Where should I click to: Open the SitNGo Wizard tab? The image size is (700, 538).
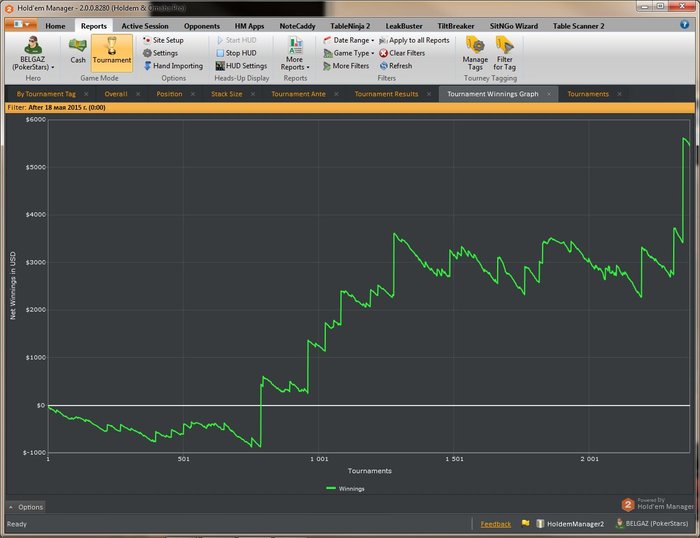coord(514,26)
